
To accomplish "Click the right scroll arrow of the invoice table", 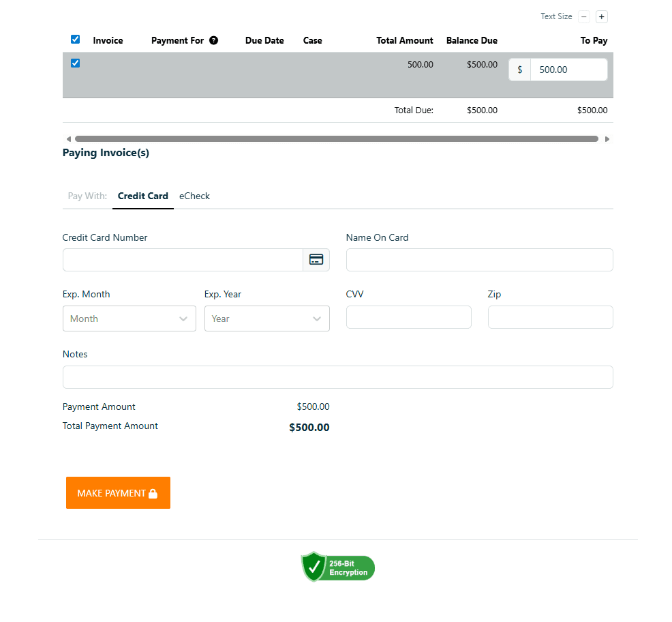I will (x=607, y=138).
